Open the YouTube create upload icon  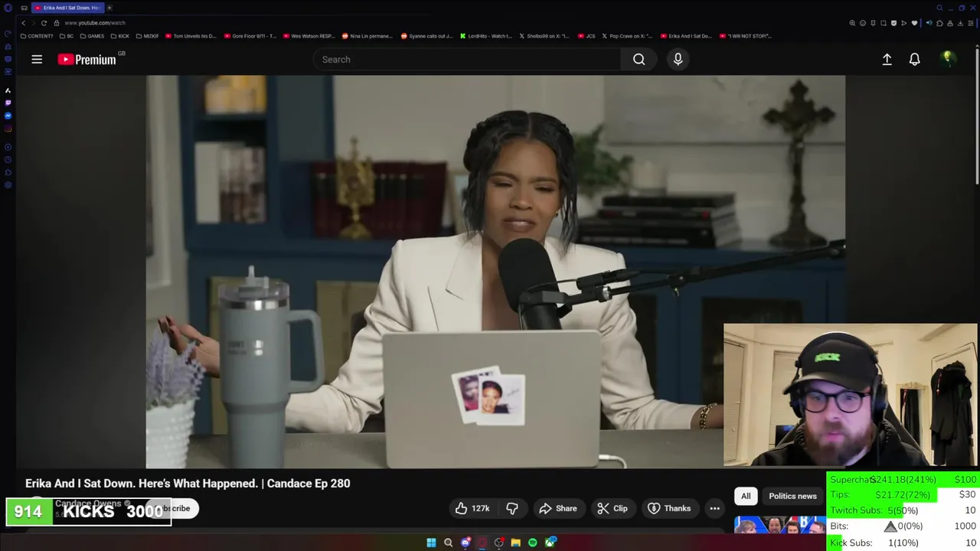(887, 59)
